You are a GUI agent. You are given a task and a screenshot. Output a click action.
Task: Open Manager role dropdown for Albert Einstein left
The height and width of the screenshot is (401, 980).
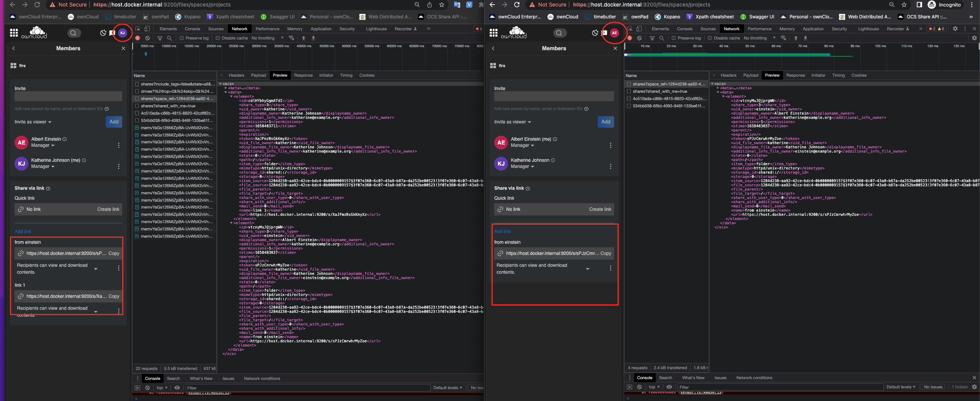43,145
